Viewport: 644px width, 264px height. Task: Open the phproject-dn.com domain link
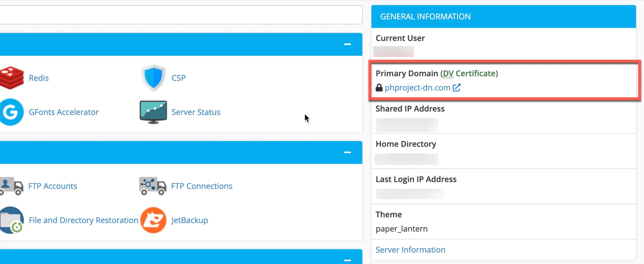click(x=417, y=88)
